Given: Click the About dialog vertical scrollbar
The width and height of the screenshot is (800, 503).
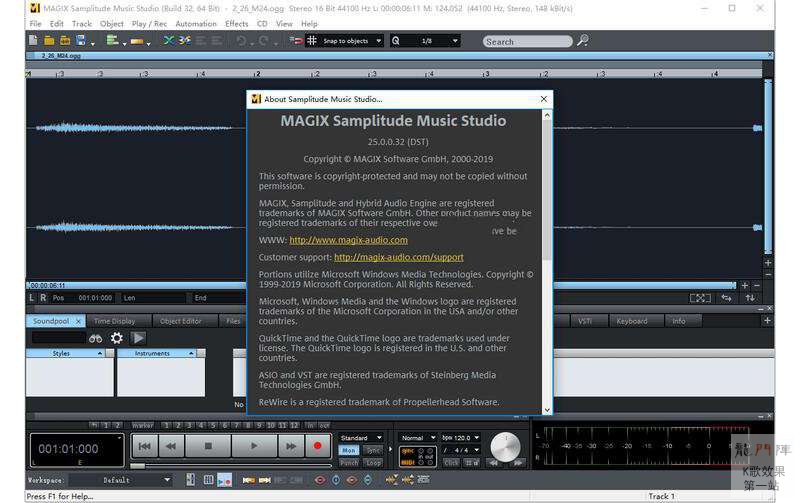Looking at the screenshot, I should [x=547, y=189].
